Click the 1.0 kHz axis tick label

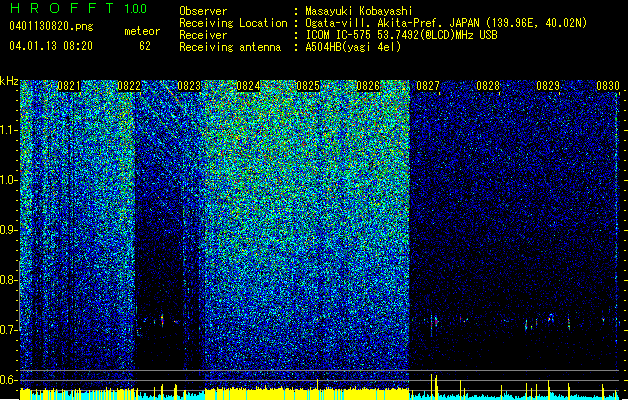[x=9, y=180]
